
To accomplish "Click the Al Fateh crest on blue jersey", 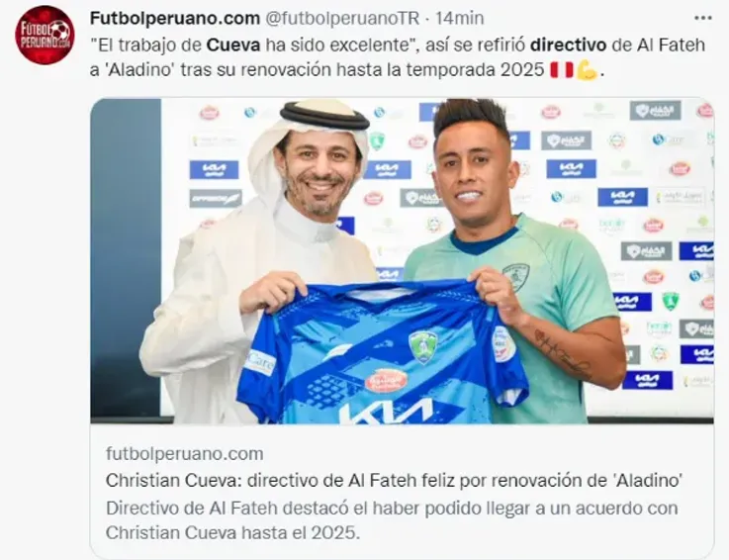I will click(x=421, y=347).
